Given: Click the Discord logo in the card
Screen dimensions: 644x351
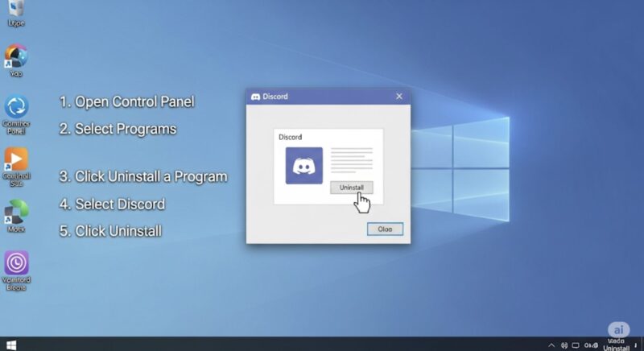Looking at the screenshot, I should point(304,166).
